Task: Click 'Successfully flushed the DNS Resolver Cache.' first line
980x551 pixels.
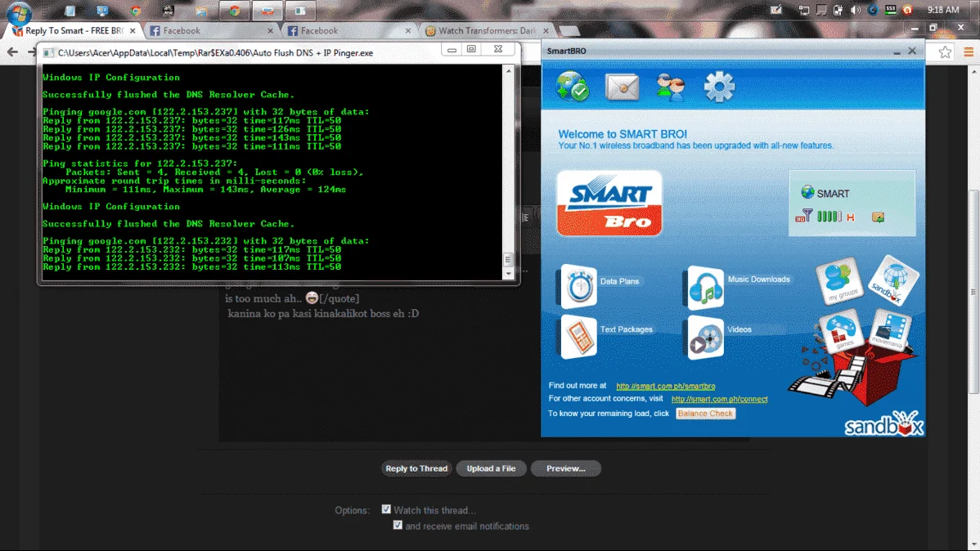Action: coord(169,94)
